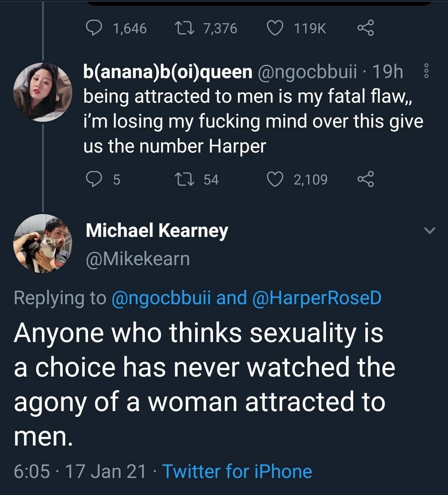Tap the b(anana)b(oi)queen display name
This screenshot has height=495, width=448.
(x=168, y=72)
